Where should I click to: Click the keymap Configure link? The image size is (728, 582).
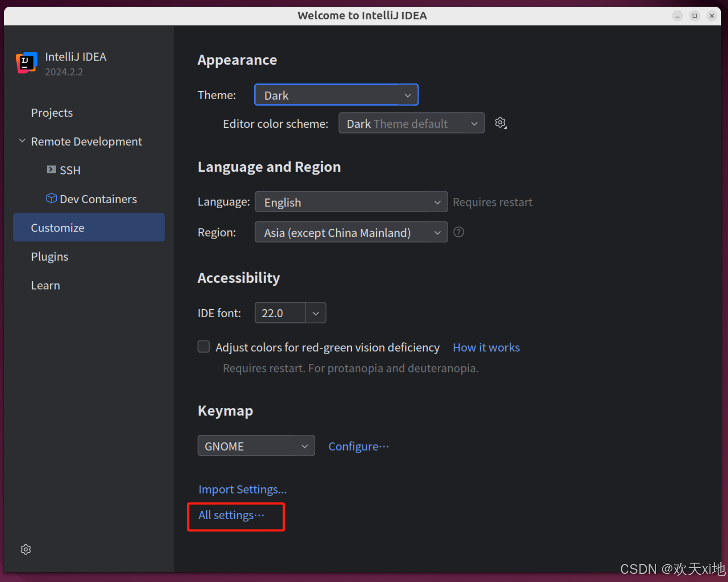tap(358, 446)
